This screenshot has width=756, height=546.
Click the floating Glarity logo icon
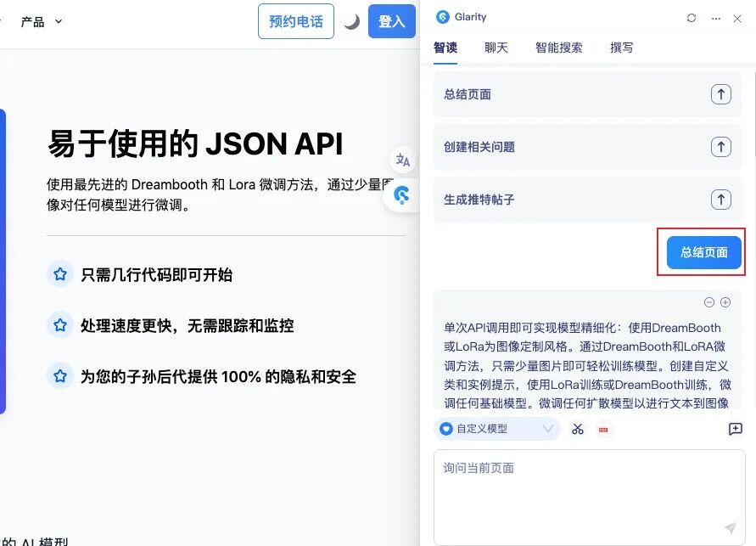tap(402, 196)
